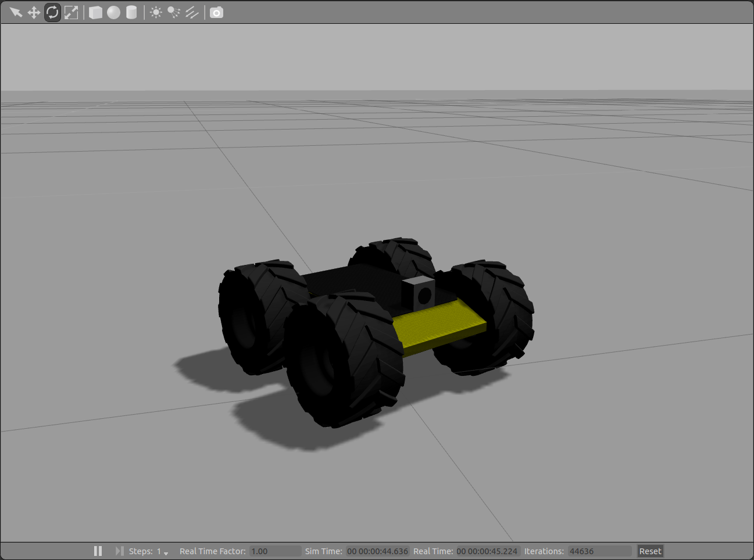The height and width of the screenshot is (560, 754).
Task: Click the Sim Time display field
Action: pos(378,551)
